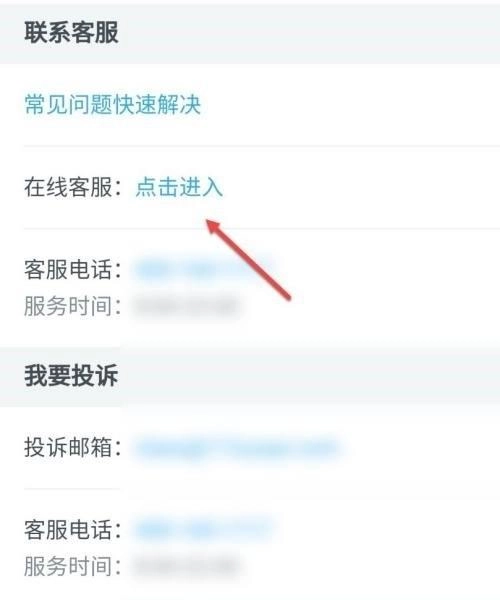Image resolution: width=500 pixels, height=600 pixels.
Task: Click the divider below the 投诉邮箱 row
Action: point(262,489)
